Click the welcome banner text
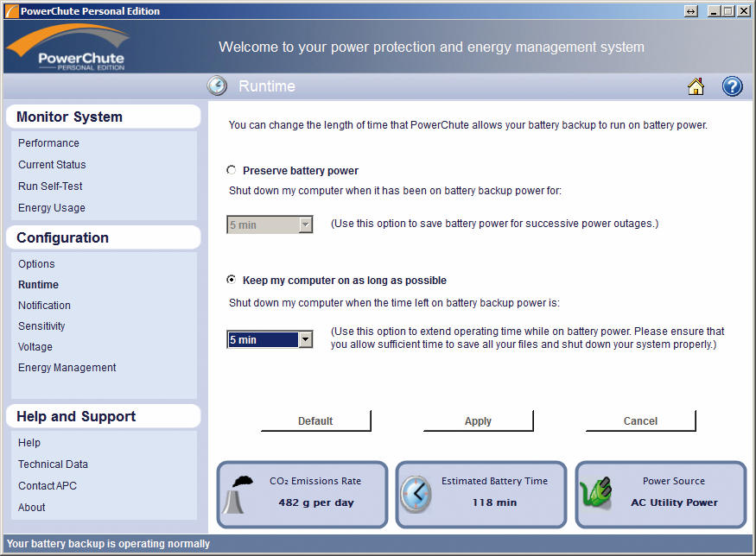 (x=431, y=47)
